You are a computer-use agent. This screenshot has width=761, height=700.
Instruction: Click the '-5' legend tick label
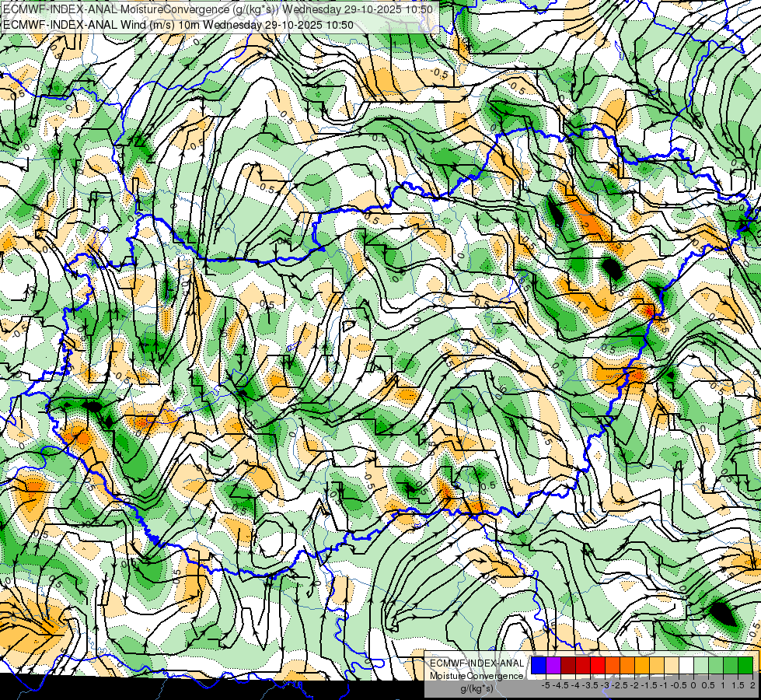(546, 685)
